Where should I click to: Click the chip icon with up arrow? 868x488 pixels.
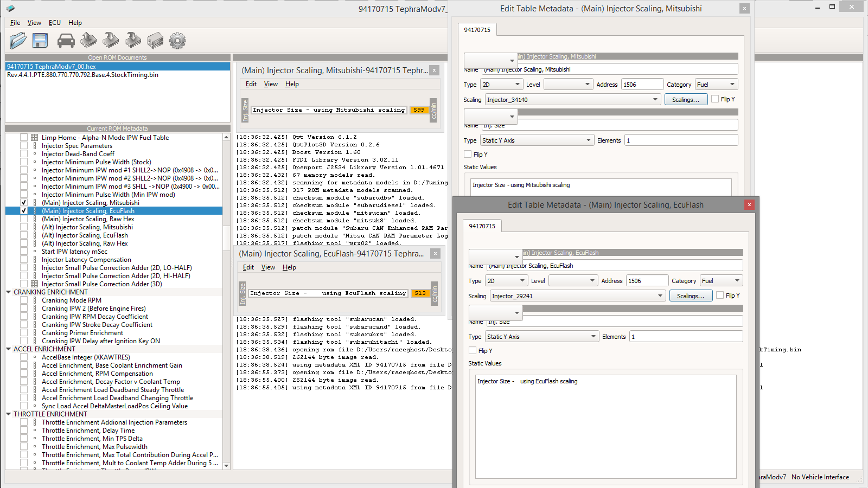coord(88,41)
